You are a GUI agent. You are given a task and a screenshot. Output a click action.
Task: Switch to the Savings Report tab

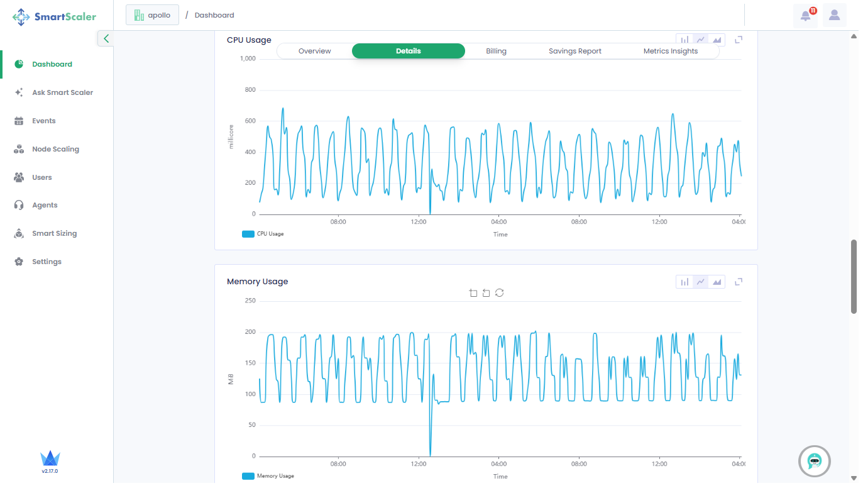[574, 51]
